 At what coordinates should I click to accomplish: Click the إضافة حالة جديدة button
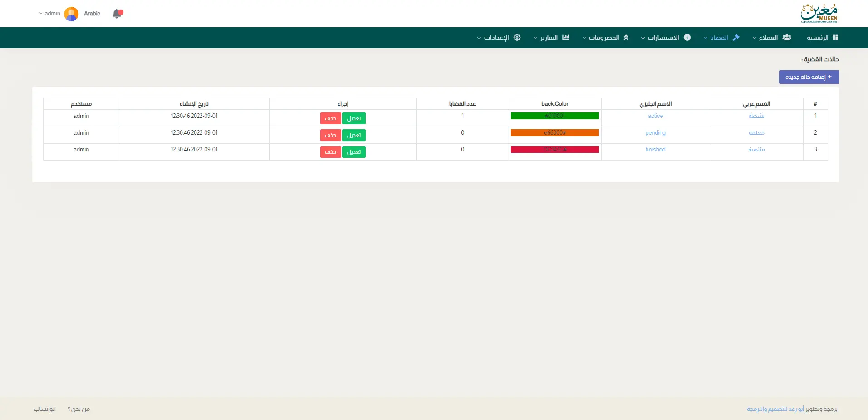[x=809, y=77]
